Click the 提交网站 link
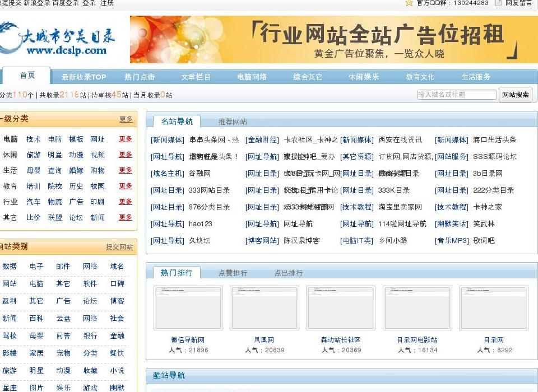Viewport: 538px width, 392px height. pos(119,247)
